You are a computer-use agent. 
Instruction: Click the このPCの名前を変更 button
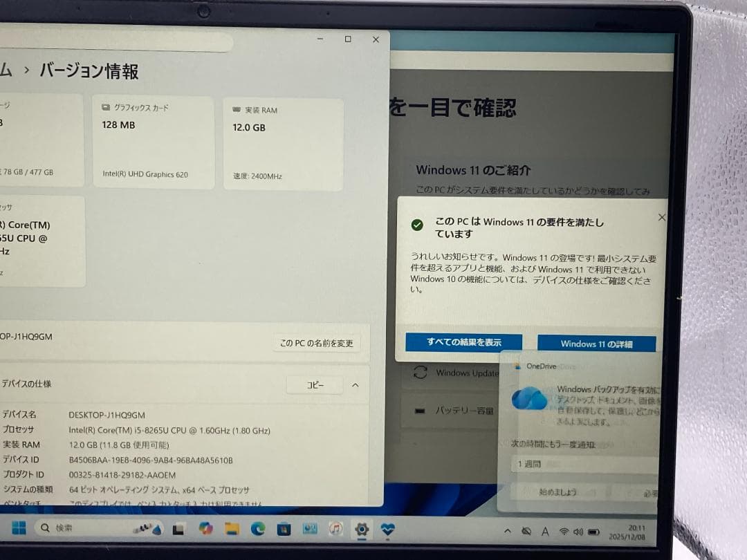(317, 342)
